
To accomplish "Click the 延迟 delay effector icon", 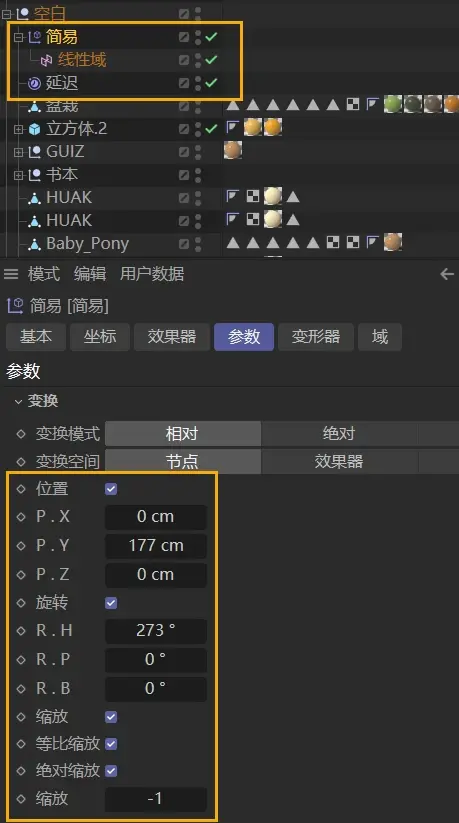I will coord(34,83).
